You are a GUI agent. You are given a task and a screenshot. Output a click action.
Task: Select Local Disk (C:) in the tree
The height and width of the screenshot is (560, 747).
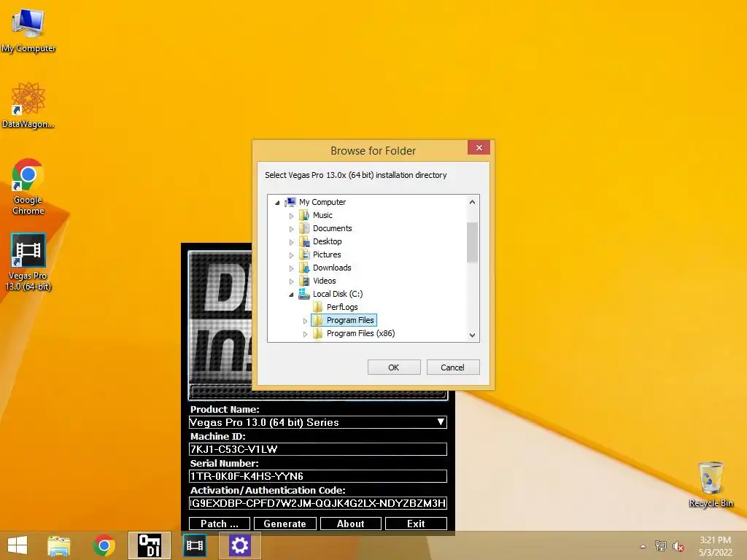coord(337,294)
